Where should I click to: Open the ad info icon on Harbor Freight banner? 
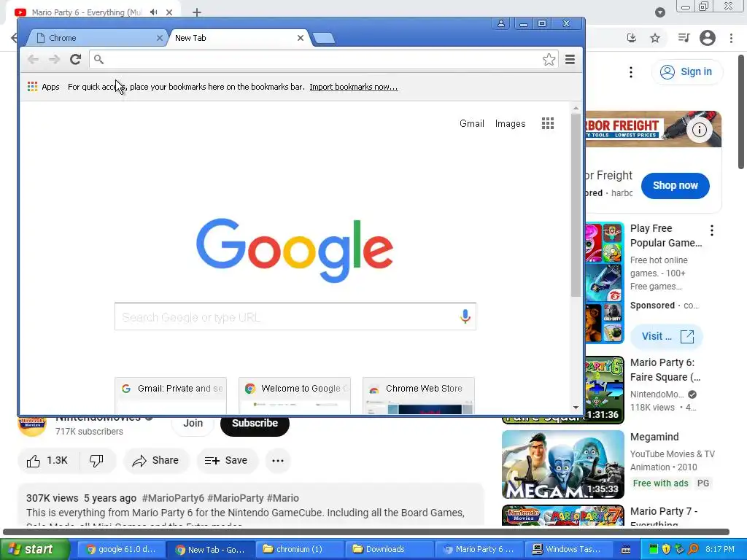coord(699,130)
